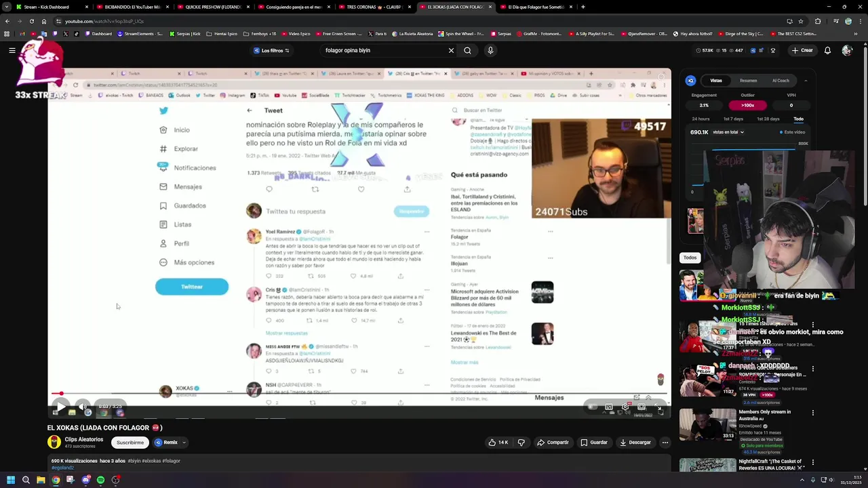Select the Todos filter chip
The height and width of the screenshot is (488, 868).
[x=690, y=258]
